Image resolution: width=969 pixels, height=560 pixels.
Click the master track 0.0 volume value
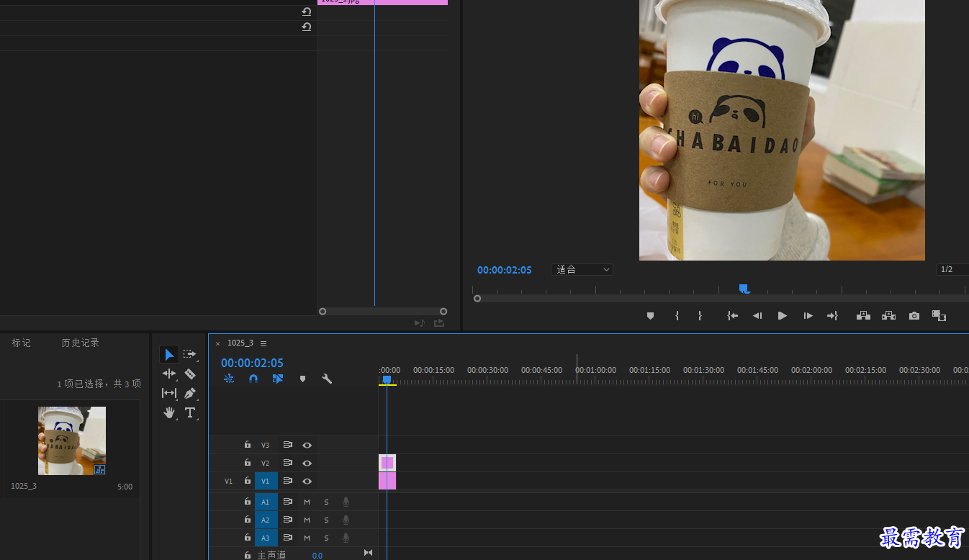click(317, 556)
